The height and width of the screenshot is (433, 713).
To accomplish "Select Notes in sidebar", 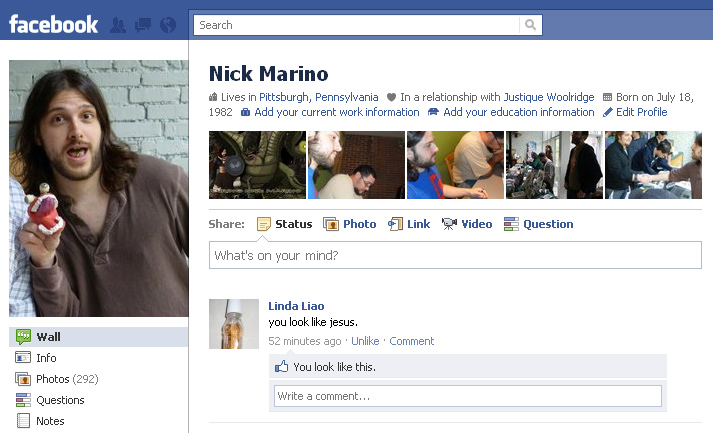I will (x=99, y=421).
